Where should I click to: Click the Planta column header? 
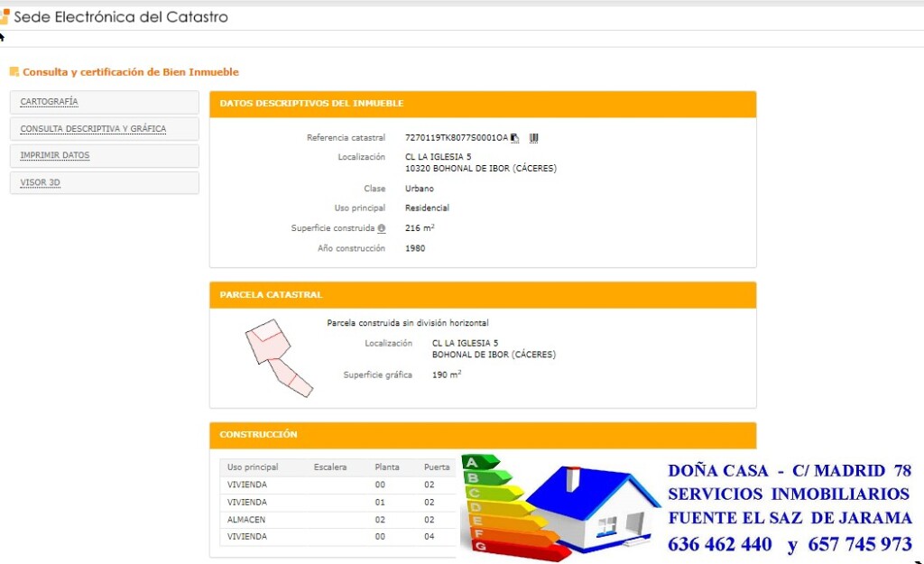(386, 467)
